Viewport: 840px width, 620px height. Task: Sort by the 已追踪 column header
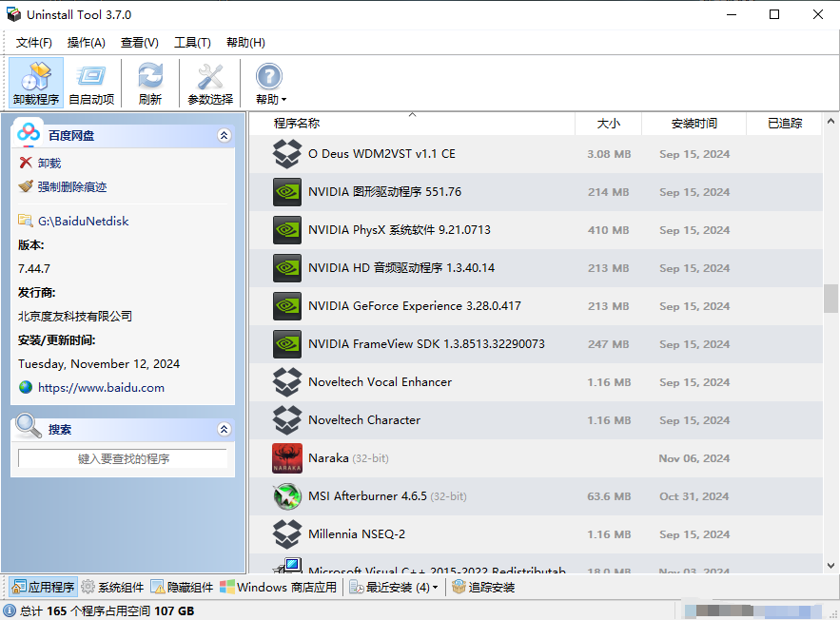point(784,123)
